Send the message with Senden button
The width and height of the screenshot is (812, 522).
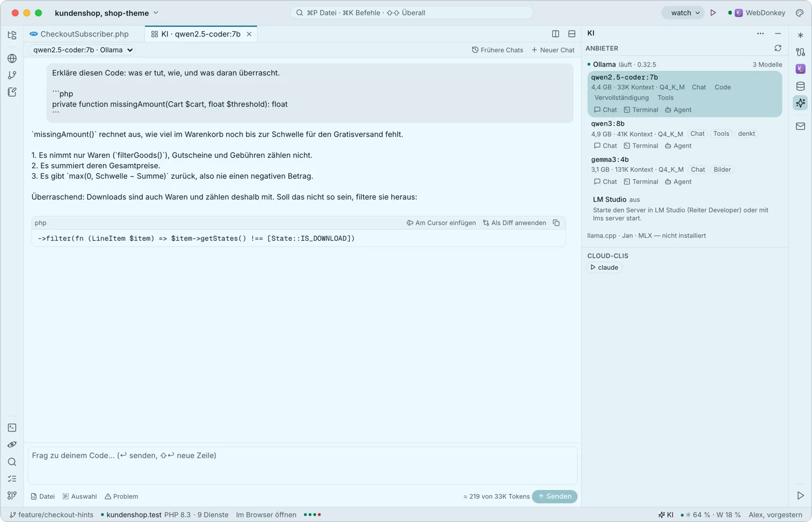pos(554,496)
